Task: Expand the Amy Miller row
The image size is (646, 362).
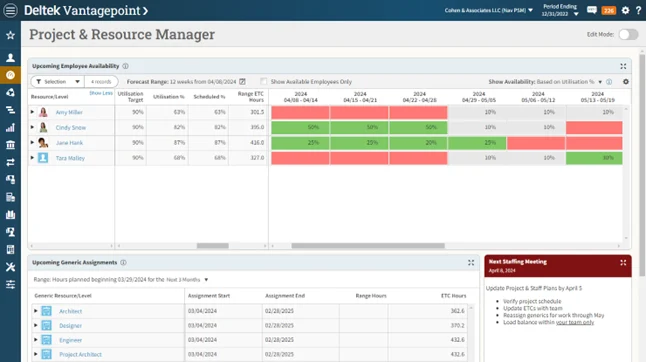Action: click(32, 112)
